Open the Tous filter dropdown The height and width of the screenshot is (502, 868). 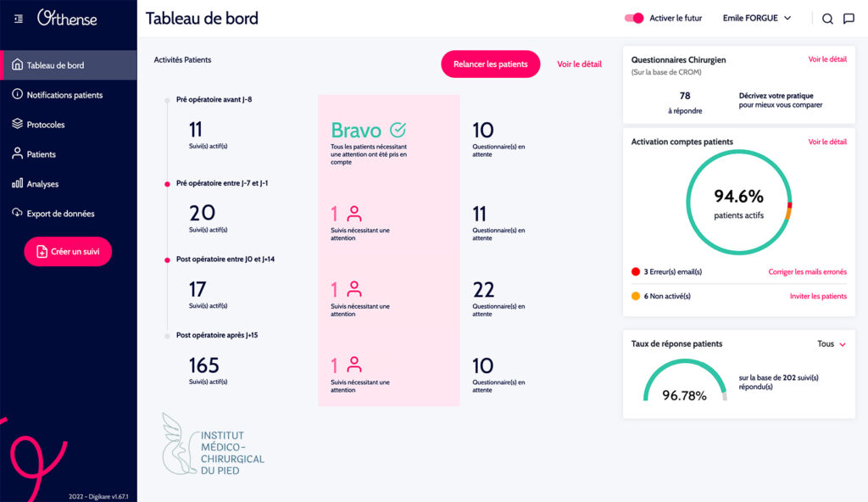[831, 344]
